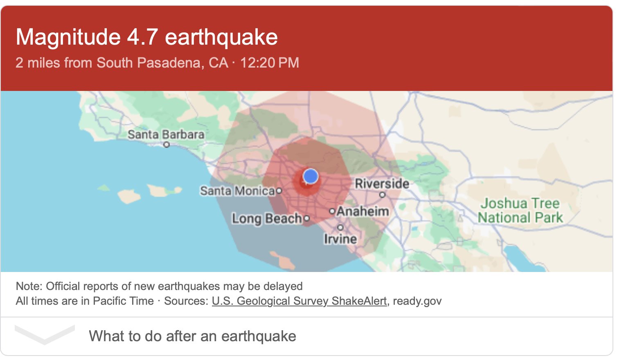Click the Joshua Tree National Park label
Image resolution: width=644 pixels, height=358 pixels.
click(x=520, y=210)
